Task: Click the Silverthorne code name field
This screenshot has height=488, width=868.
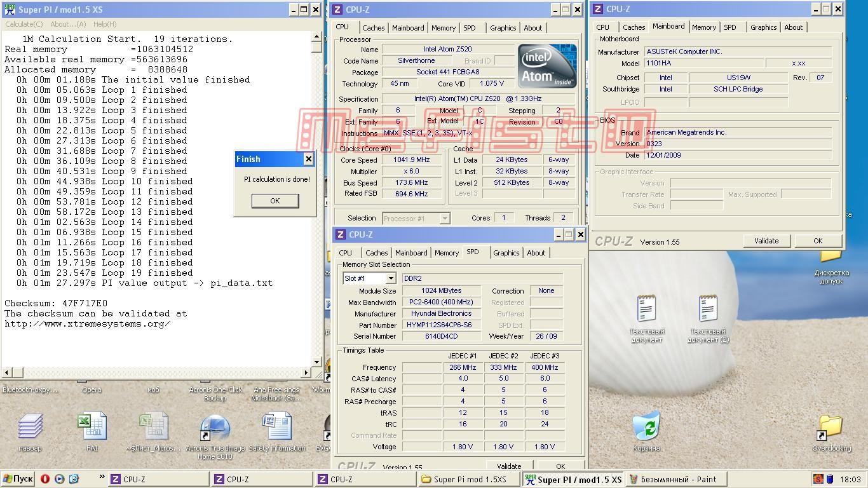Action: (x=417, y=61)
